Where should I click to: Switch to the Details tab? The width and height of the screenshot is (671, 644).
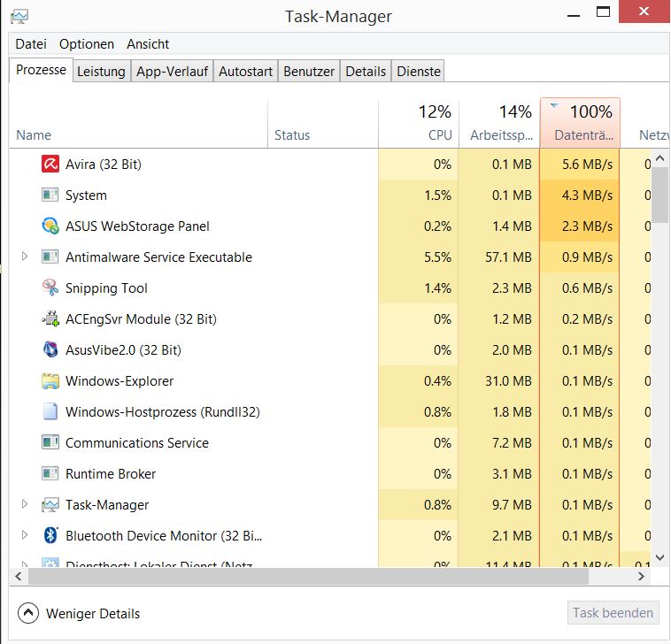pos(366,71)
